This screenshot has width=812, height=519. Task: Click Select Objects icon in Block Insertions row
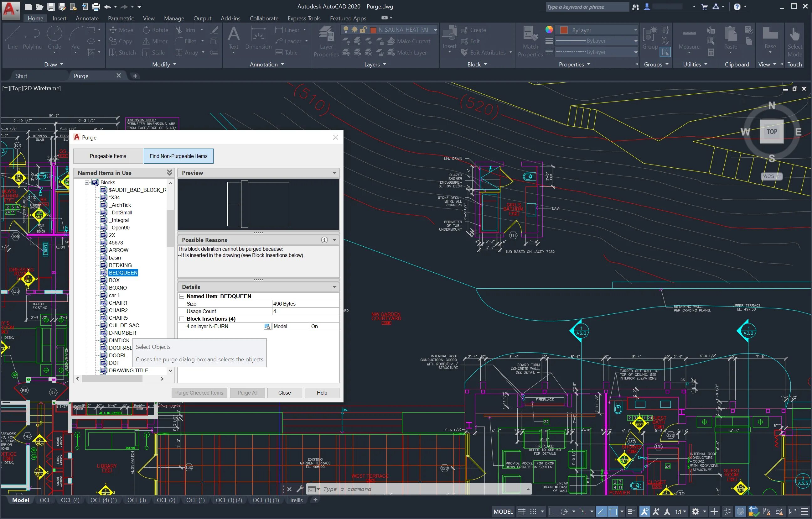click(267, 326)
